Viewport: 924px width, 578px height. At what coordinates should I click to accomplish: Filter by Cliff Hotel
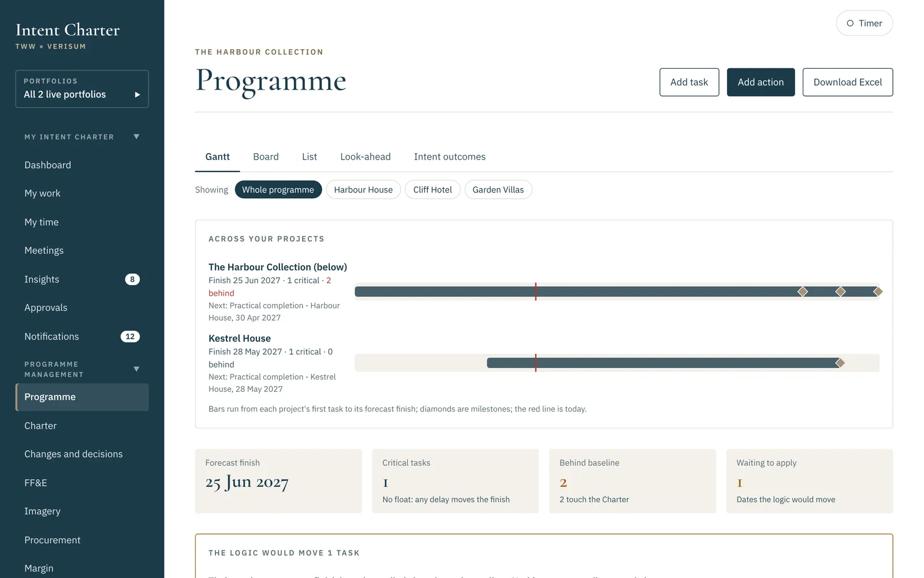coord(433,190)
